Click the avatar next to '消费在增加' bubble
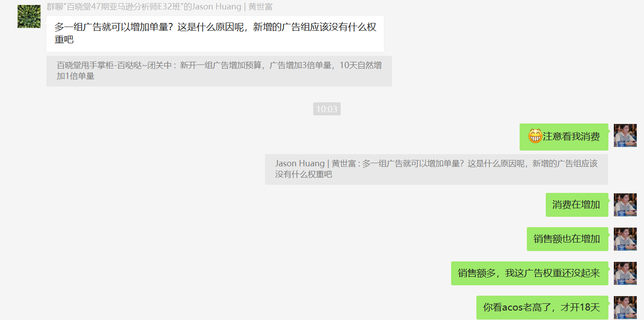 625,205
